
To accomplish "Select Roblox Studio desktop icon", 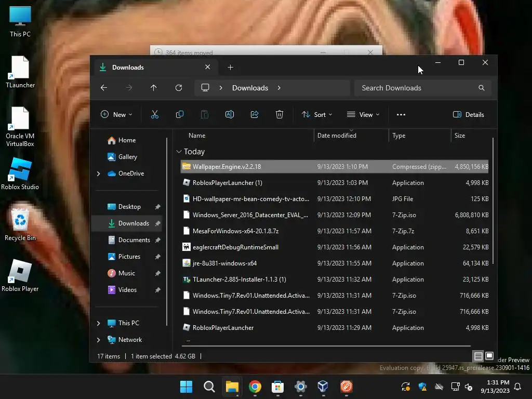I will click(x=20, y=174).
